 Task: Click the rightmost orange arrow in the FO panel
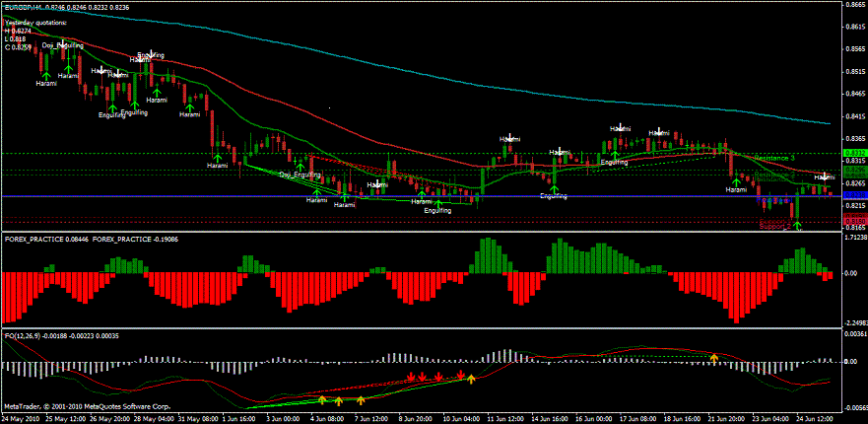click(713, 358)
